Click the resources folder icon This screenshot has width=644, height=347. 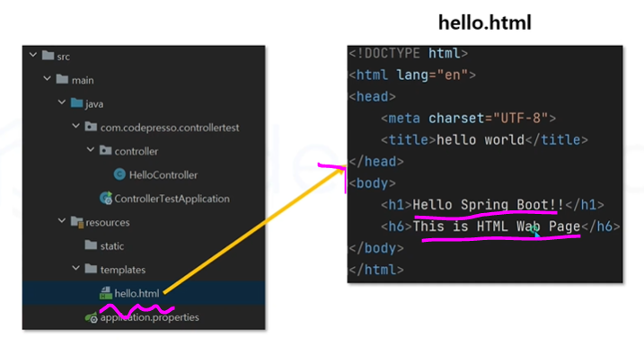pyautogui.click(x=77, y=222)
